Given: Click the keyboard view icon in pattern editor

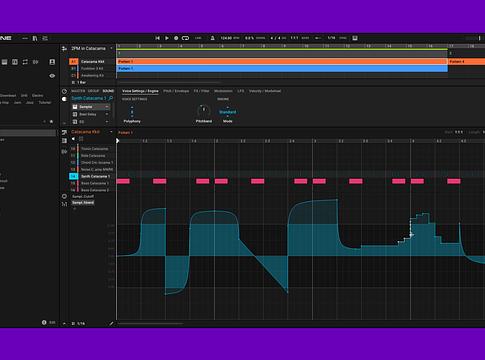Looking at the screenshot, I should tap(64, 141).
